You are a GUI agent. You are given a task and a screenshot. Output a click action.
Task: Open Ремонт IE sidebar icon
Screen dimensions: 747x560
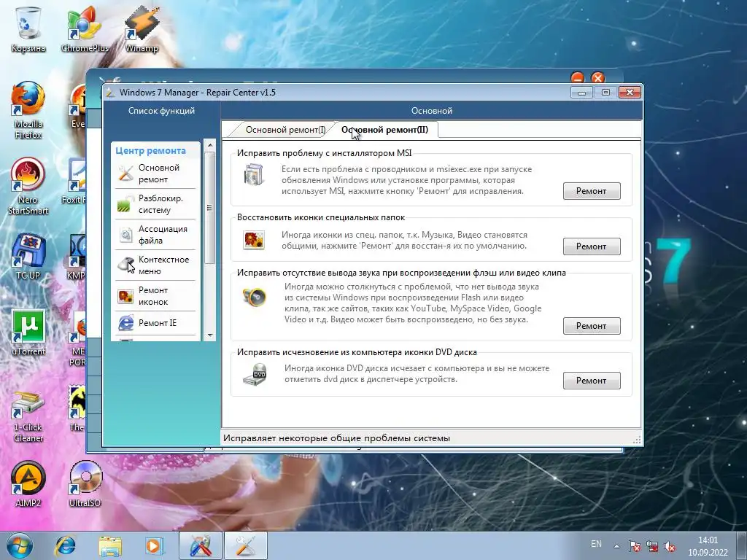(125, 323)
